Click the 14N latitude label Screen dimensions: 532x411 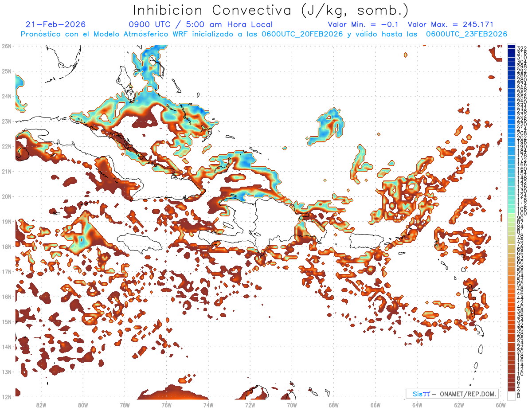click(6, 347)
